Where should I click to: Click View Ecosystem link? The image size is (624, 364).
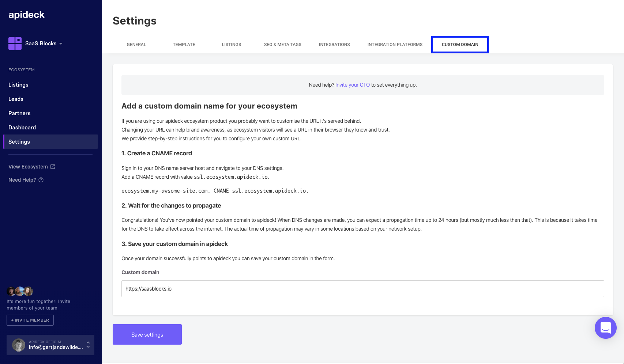(x=28, y=167)
